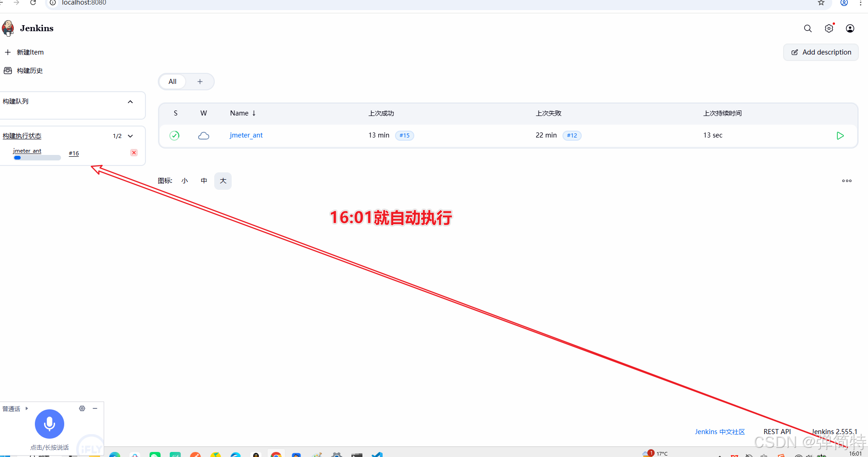Open the Jenkins 中文社区 link
The image size is (868, 457).
click(x=720, y=432)
